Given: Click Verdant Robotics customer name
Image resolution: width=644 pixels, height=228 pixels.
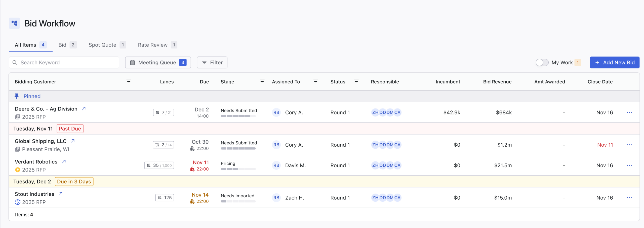Looking at the screenshot, I should [x=36, y=162].
